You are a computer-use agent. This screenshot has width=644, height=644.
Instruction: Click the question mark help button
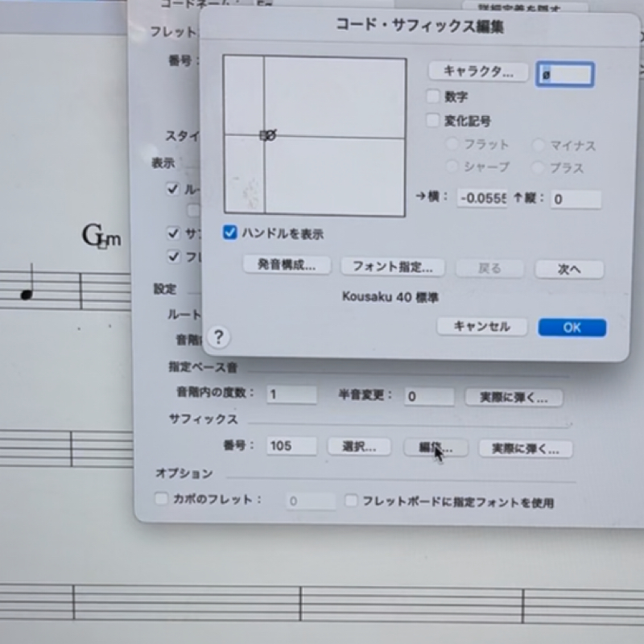(x=218, y=336)
